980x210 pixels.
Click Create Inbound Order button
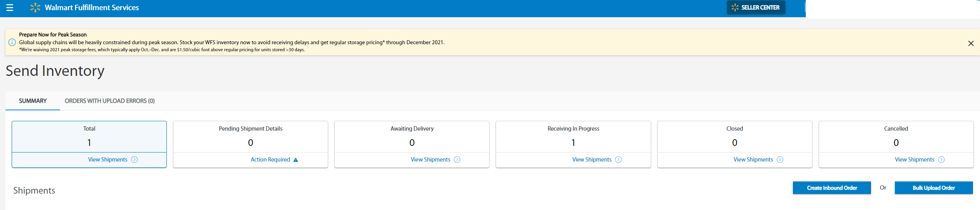(832, 188)
